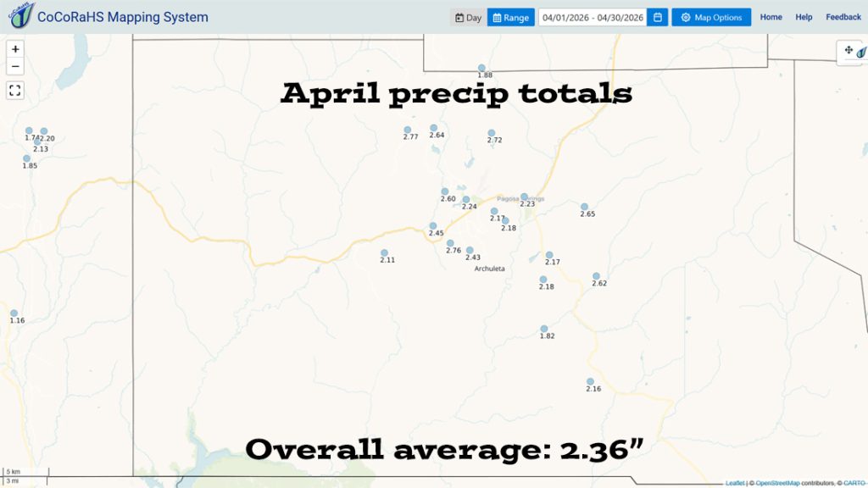Screen dimensions: 868x488
Task: Select the station marker reading 1.16
Action: (x=14, y=313)
